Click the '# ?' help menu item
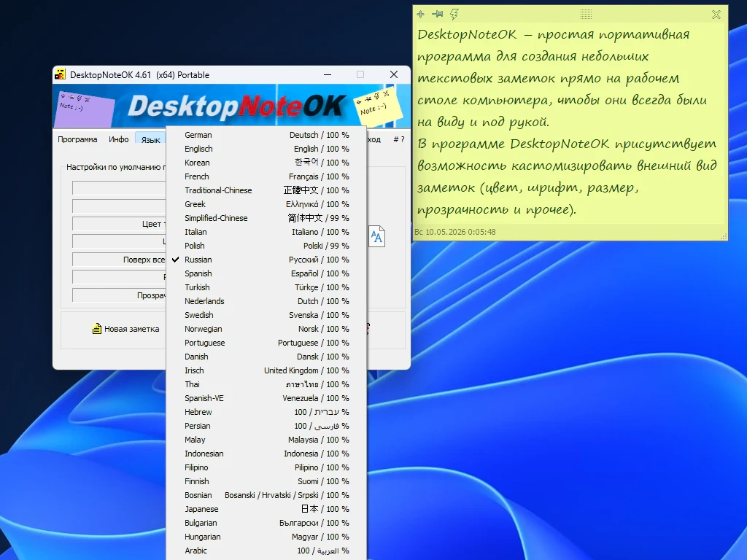Screen dimensions: 747x560 coord(399,139)
